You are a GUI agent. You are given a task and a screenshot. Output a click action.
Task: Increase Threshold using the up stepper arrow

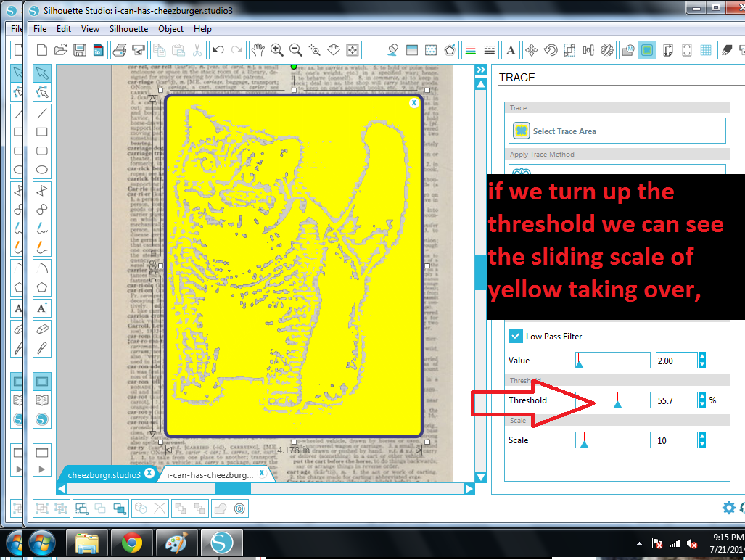(702, 396)
